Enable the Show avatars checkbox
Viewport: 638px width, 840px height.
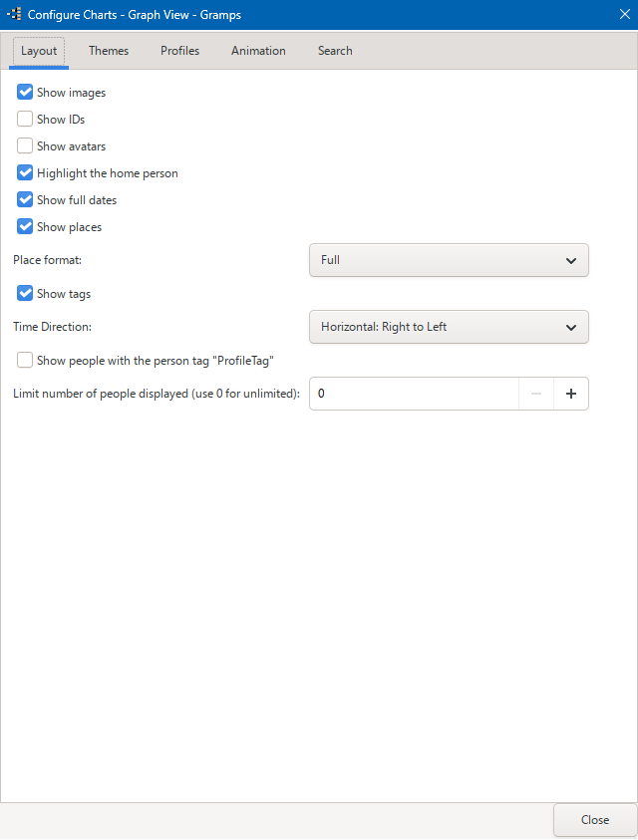[25, 145]
